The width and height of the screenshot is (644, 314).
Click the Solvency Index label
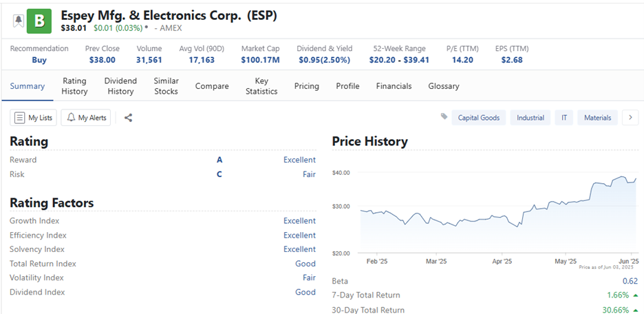(37, 249)
